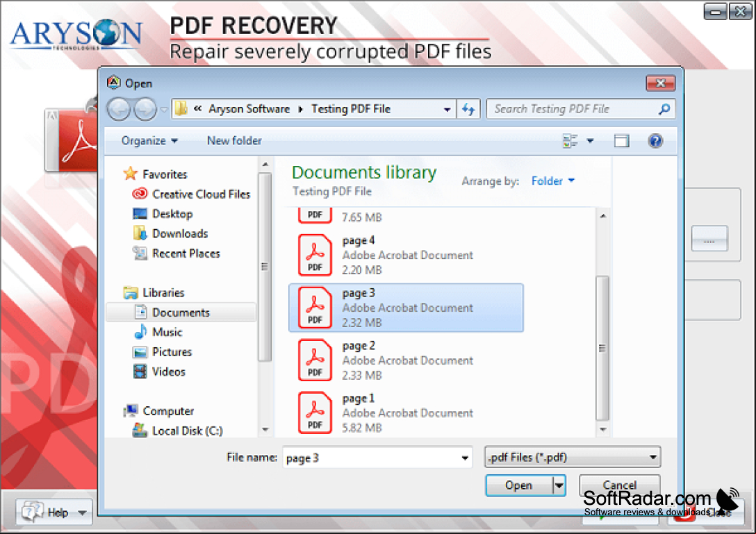Open the Videos library
Screen dimensions: 756x534
click(168, 372)
